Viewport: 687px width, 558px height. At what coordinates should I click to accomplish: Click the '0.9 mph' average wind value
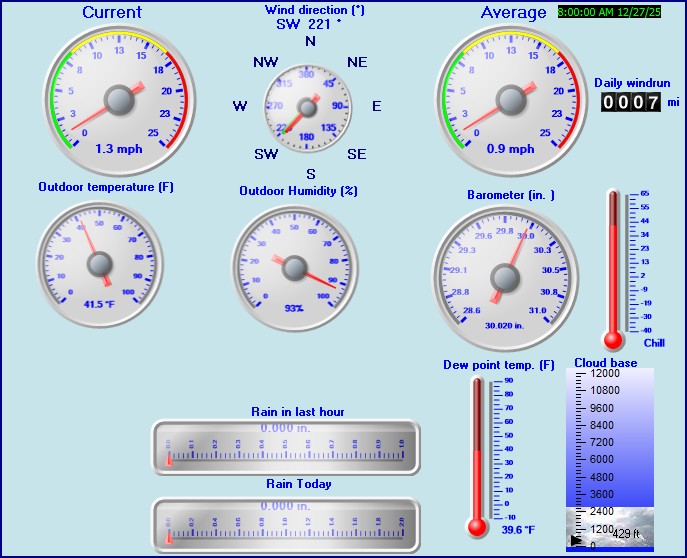click(x=510, y=149)
